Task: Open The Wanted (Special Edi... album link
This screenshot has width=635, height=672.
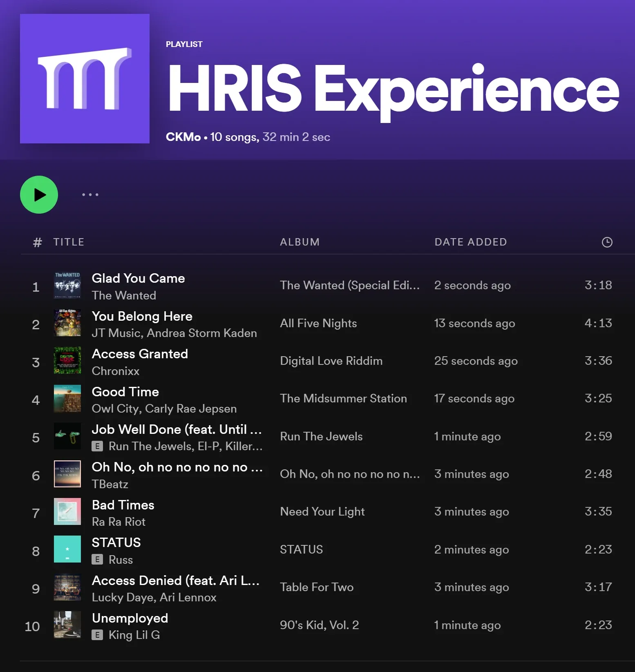Action: 350,285
